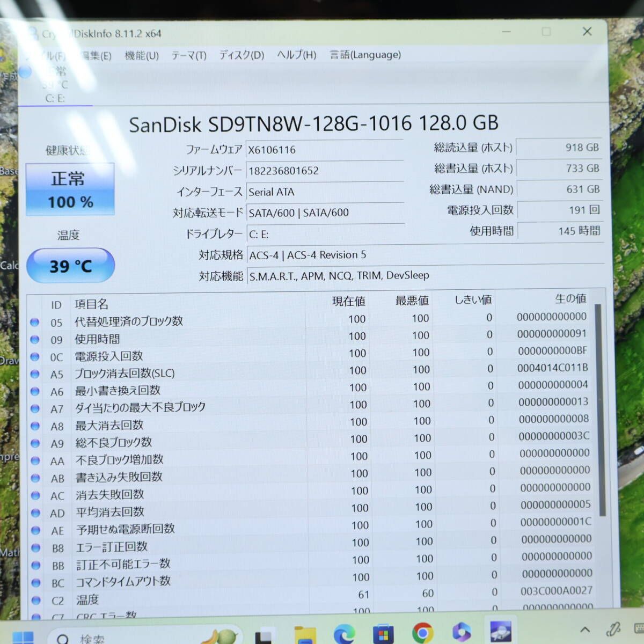Click the status icon for row AD

pyautogui.click(x=35, y=513)
